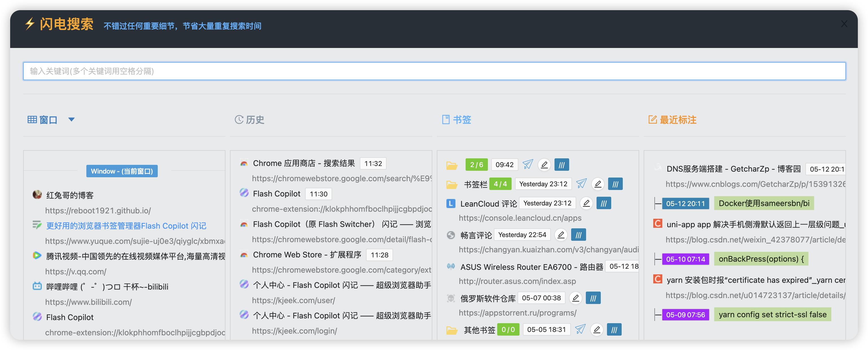
Task: Click the blue /// button for 畅言评论
Action: [578, 234]
